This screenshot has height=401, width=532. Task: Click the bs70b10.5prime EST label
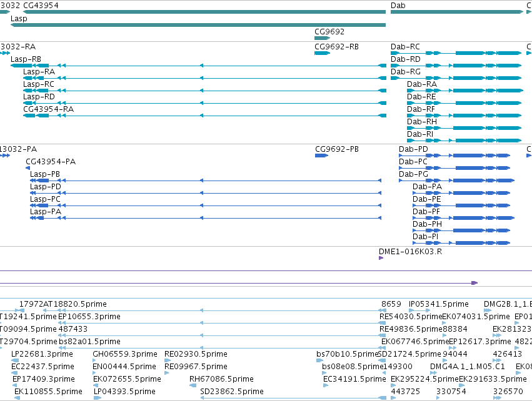[347, 354]
